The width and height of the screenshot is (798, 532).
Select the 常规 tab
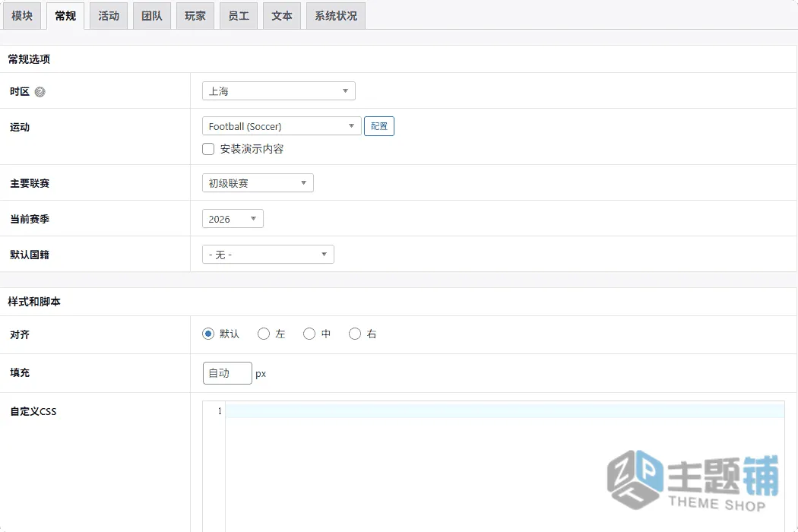tap(65, 16)
